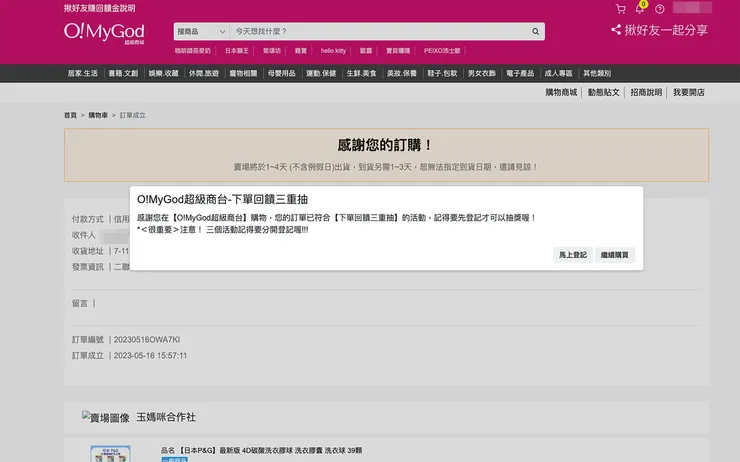The width and height of the screenshot is (740, 462).
Task: Go to the 動態貼文 tab
Action: point(604,92)
